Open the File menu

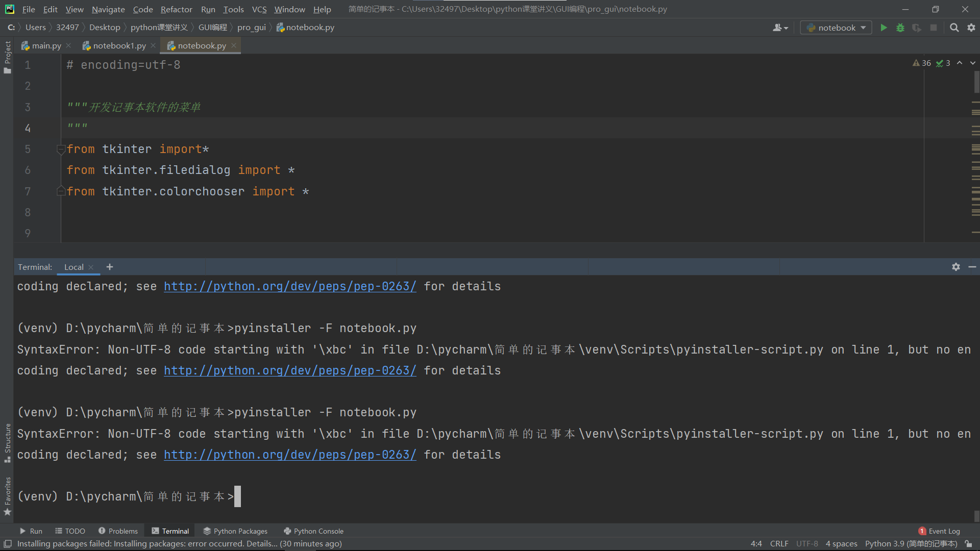[x=29, y=9]
